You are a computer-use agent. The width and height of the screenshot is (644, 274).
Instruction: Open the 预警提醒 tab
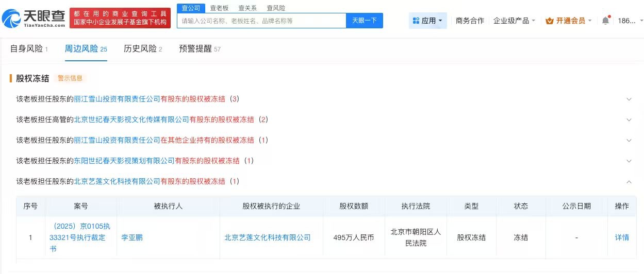coord(200,49)
